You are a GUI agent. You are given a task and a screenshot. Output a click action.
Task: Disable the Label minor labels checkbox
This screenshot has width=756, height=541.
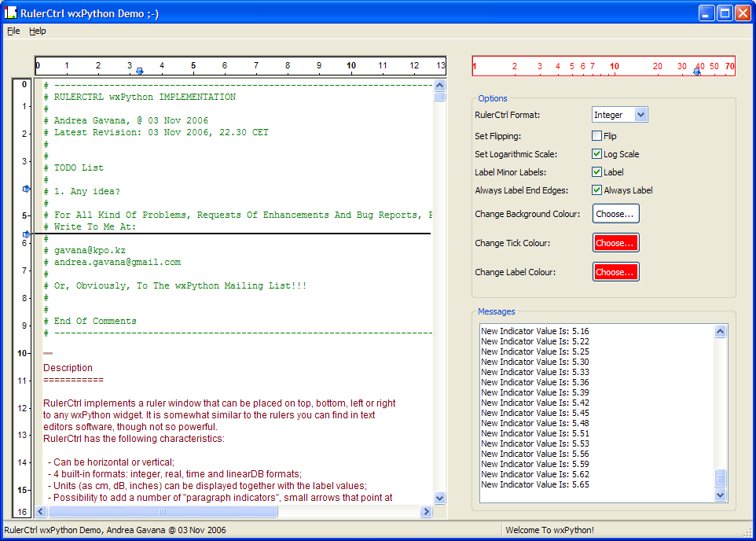click(x=597, y=172)
